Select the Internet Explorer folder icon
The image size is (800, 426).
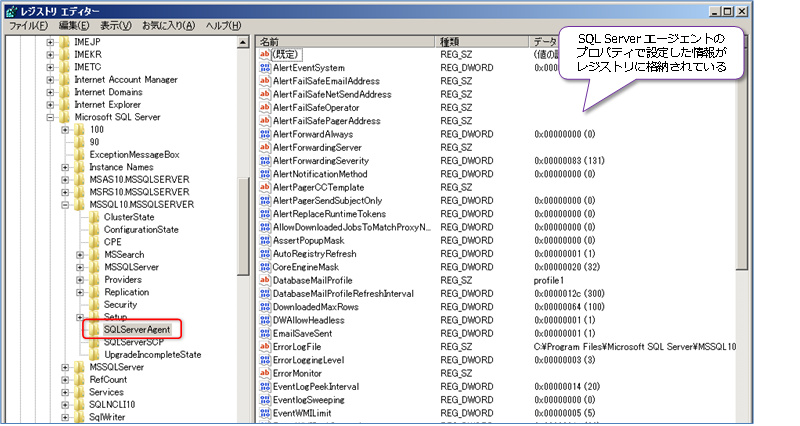[x=64, y=105]
